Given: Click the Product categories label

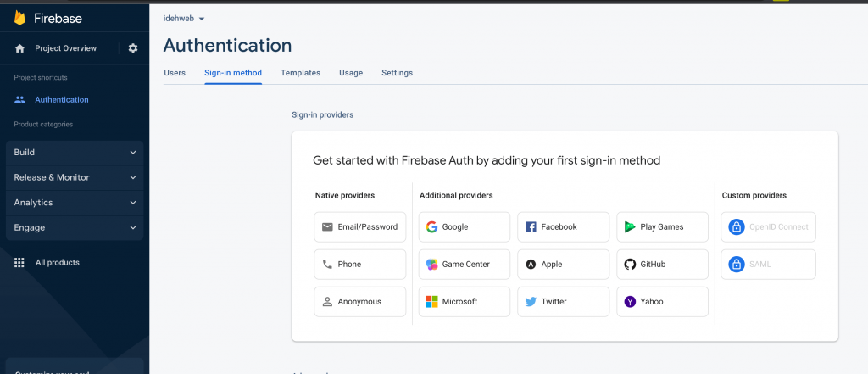Looking at the screenshot, I should tap(43, 124).
